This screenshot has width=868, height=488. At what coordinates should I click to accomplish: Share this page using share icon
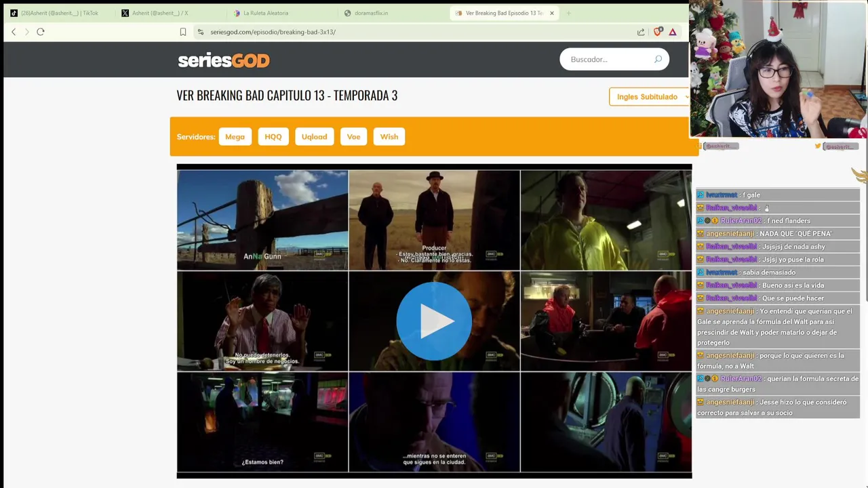click(641, 32)
